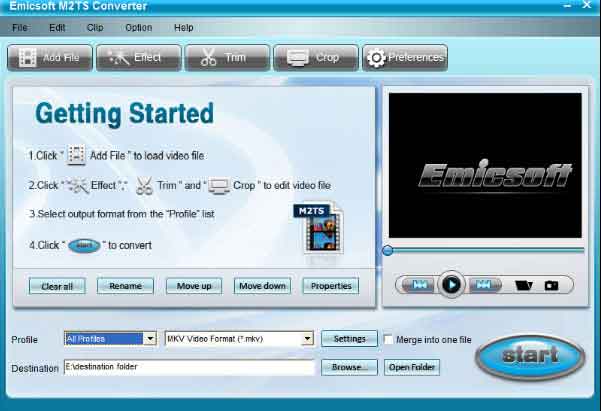Image resolution: width=601 pixels, height=411 pixels.
Task: Open the Crop tool
Action: click(316, 58)
